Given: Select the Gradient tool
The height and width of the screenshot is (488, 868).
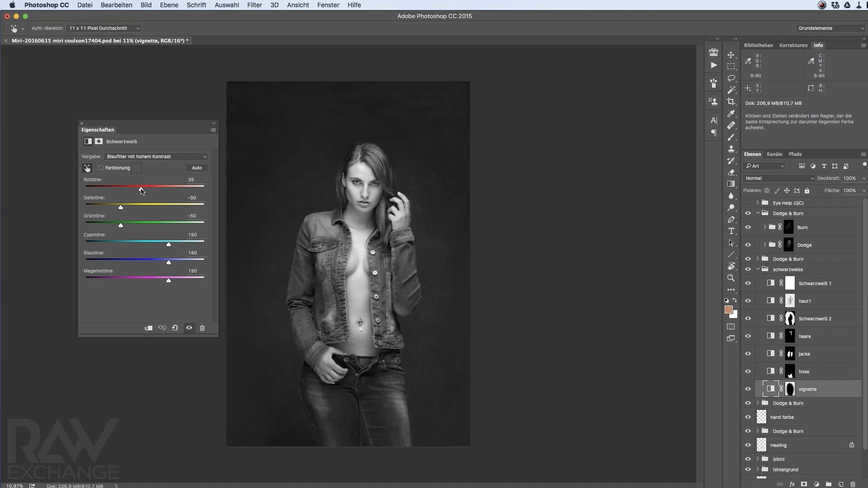Looking at the screenshot, I should pyautogui.click(x=731, y=184).
